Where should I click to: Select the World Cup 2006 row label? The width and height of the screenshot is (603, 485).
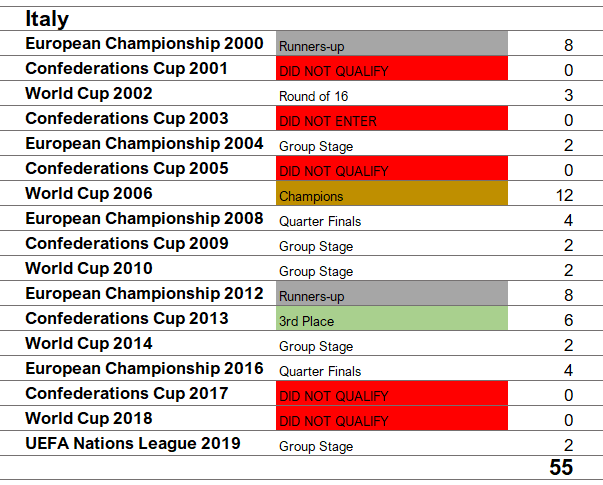point(89,193)
